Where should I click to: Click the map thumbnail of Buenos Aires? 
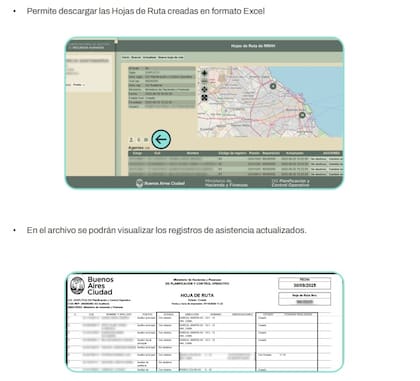point(270,101)
